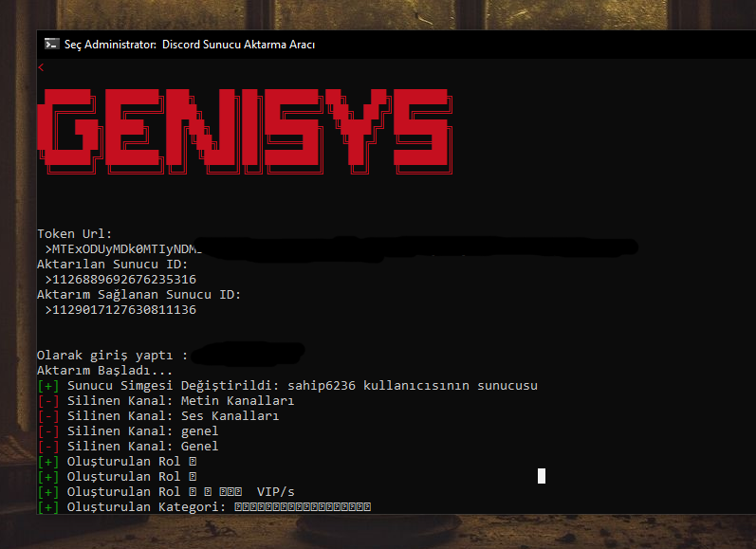Click the 'Token Url:' label

[74, 234]
